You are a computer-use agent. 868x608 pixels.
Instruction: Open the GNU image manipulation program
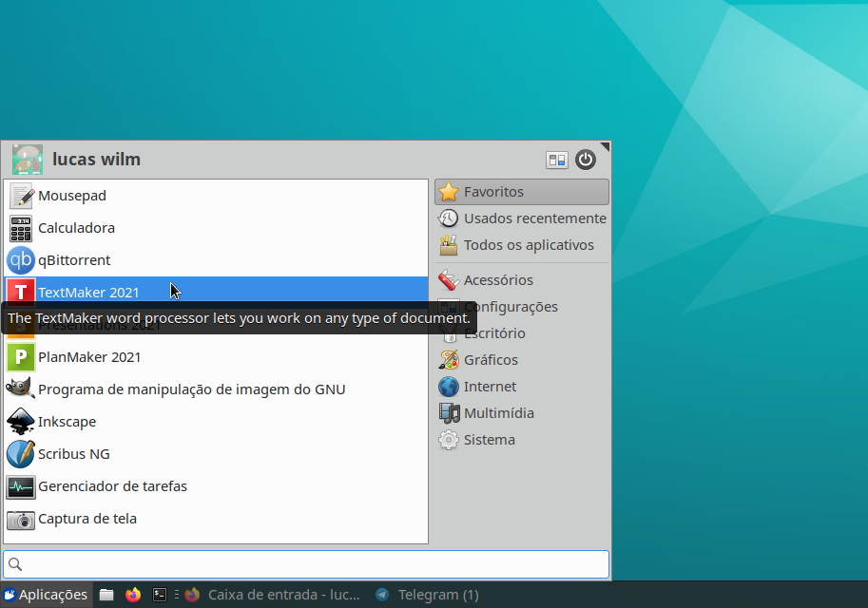tap(190, 389)
